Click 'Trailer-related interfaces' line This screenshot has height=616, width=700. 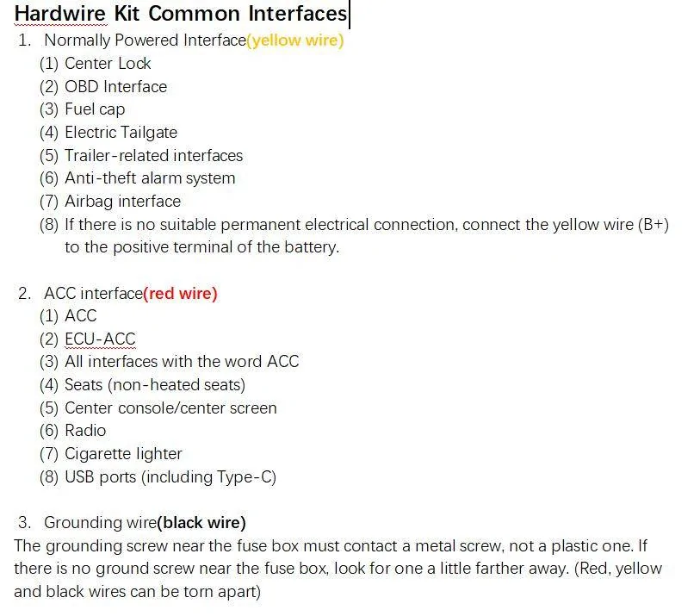click(153, 155)
